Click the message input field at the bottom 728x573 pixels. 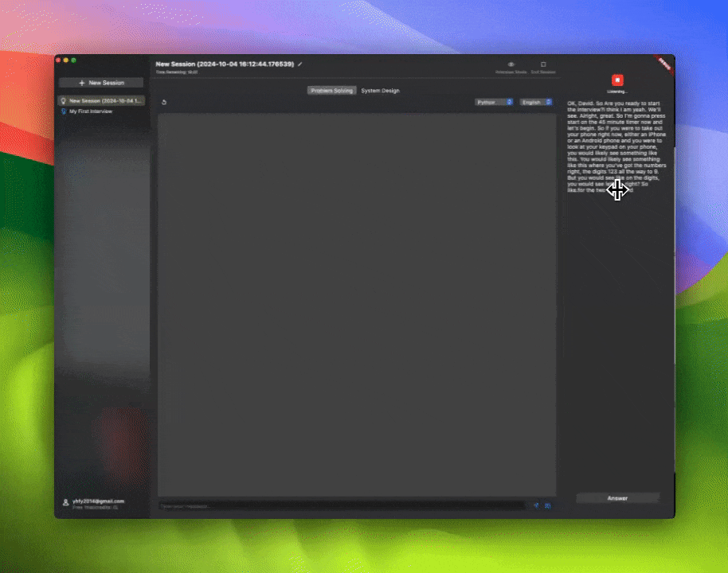click(335, 505)
